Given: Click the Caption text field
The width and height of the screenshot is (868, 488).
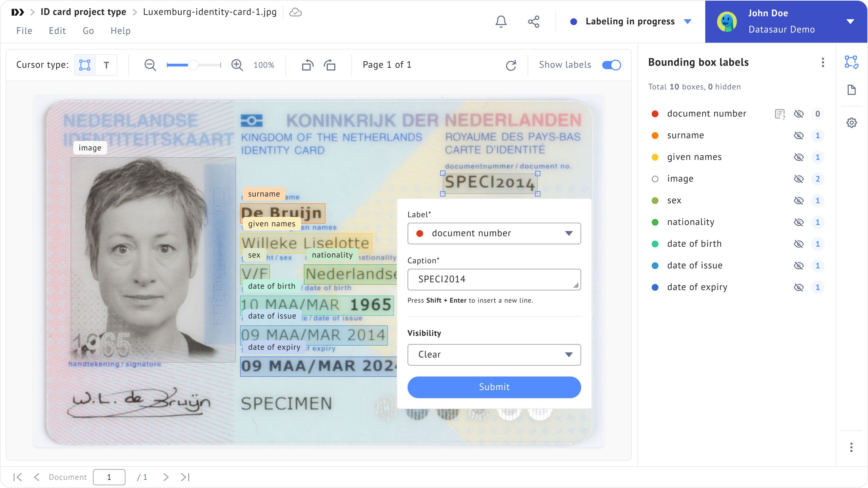Looking at the screenshot, I should pyautogui.click(x=493, y=279).
